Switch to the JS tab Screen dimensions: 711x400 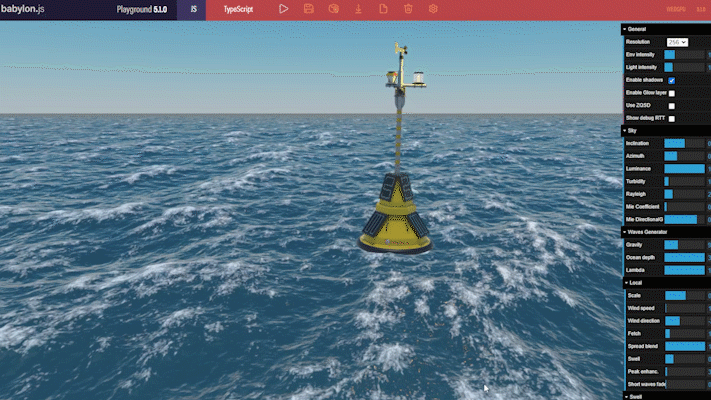(x=192, y=9)
